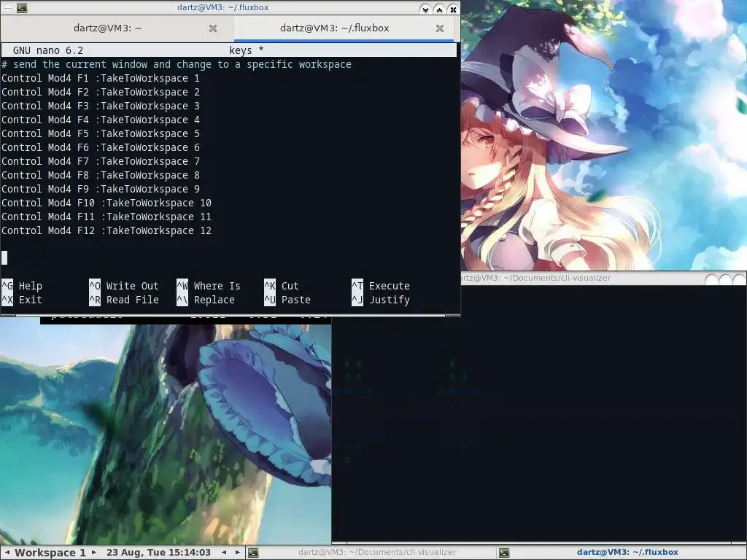The height and width of the screenshot is (560, 747).
Task: Click the ^G Help shortcut in nano
Action: (22, 286)
